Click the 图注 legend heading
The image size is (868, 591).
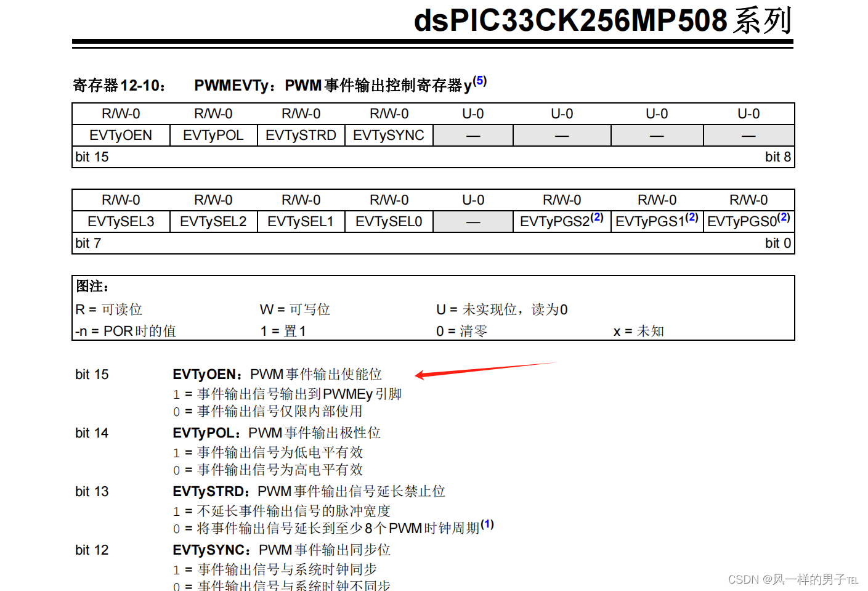point(92,287)
